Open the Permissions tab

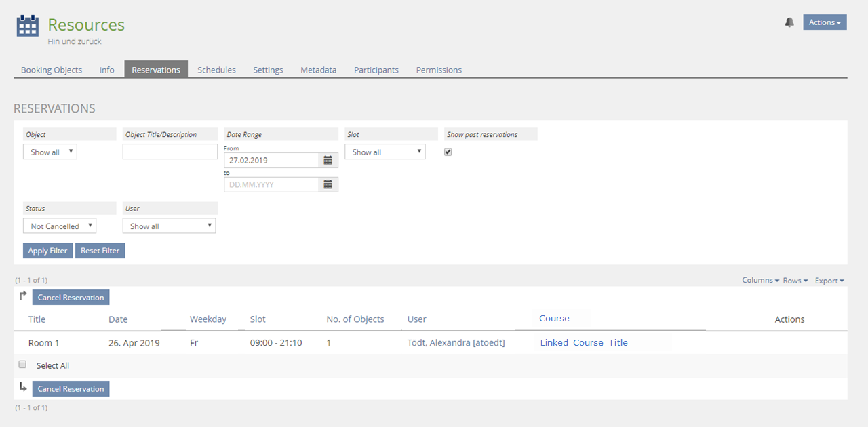tap(439, 70)
